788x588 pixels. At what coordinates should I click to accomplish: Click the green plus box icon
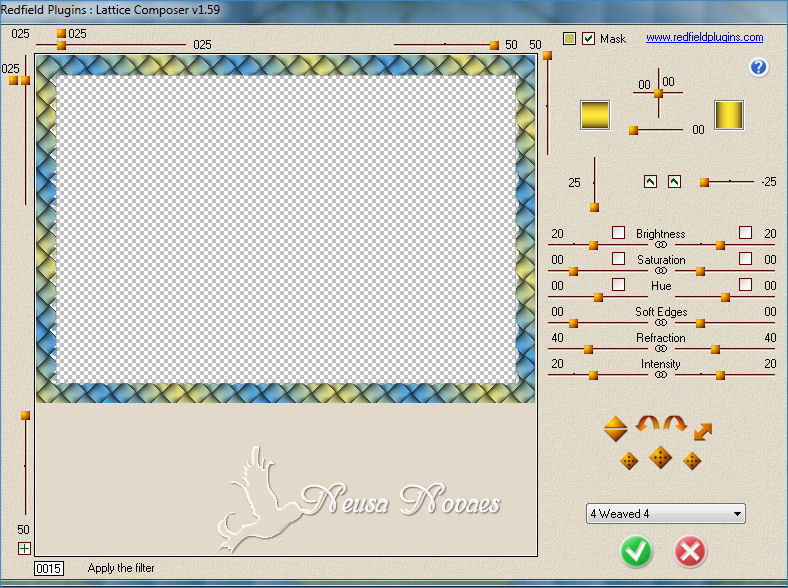pyautogui.click(x=24, y=548)
